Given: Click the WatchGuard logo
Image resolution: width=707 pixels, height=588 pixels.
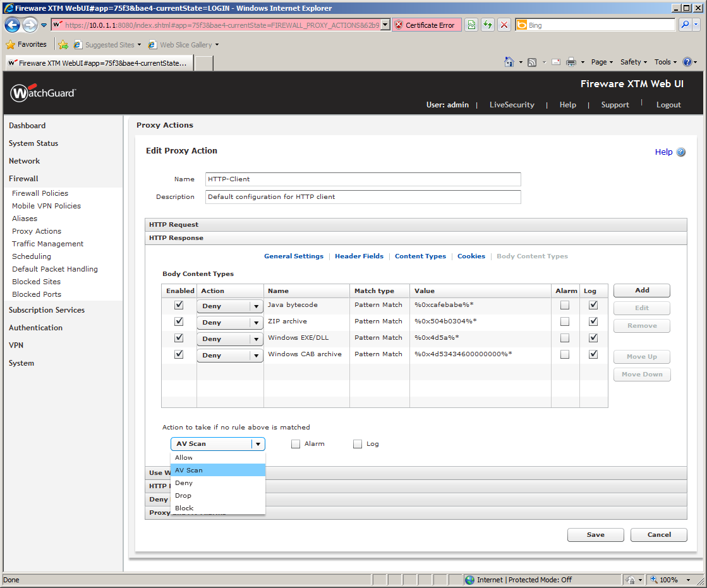Looking at the screenshot, I should tap(44, 93).
